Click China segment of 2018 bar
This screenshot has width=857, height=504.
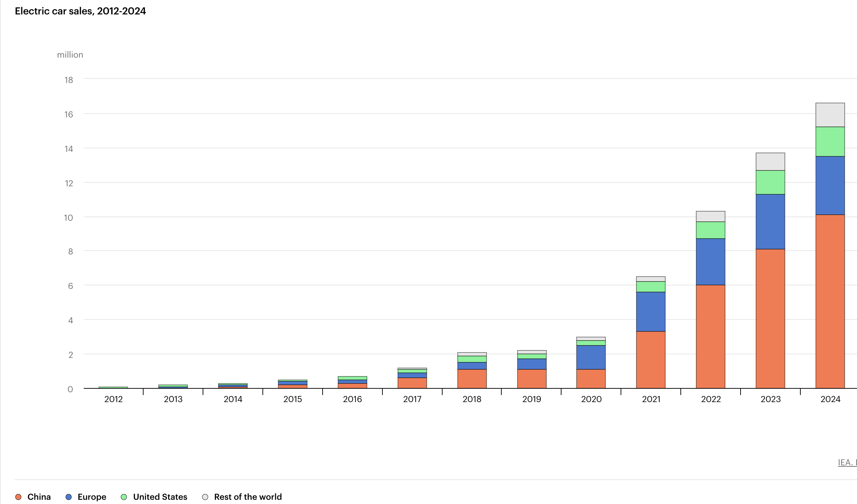point(472,379)
